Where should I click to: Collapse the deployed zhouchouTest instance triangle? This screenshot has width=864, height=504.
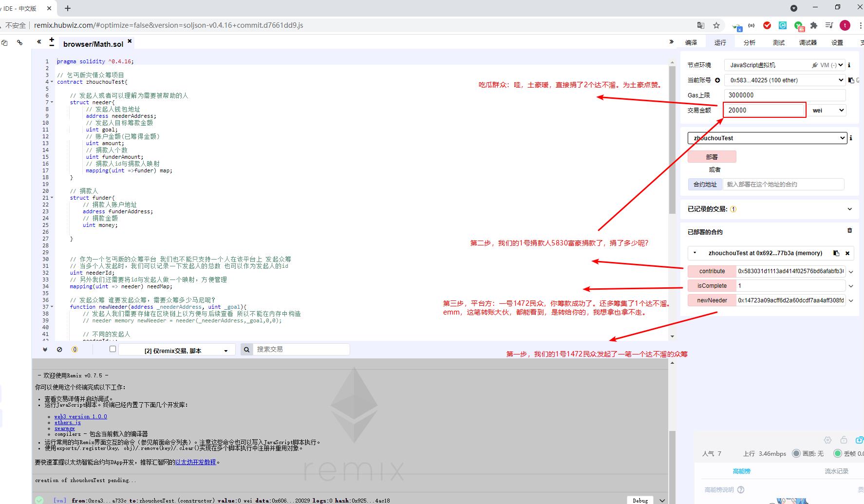[x=695, y=253]
